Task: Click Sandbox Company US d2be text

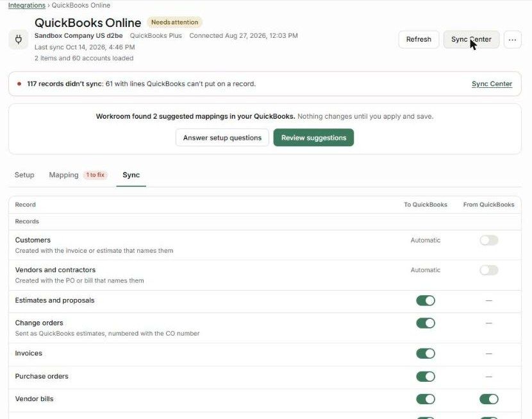Action: (78, 36)
